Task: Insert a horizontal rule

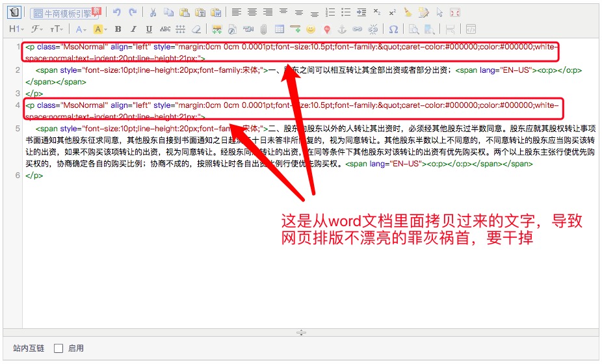Action: point(295,29)
